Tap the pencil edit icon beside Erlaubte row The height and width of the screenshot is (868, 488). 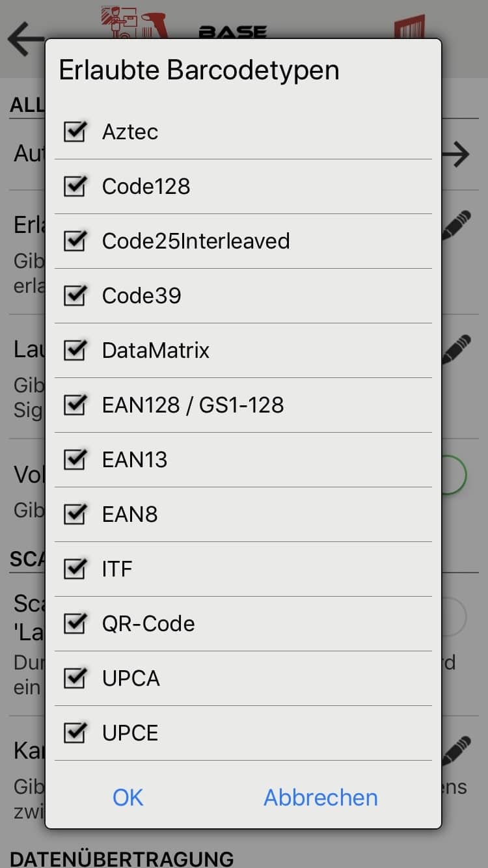[456, 225]
